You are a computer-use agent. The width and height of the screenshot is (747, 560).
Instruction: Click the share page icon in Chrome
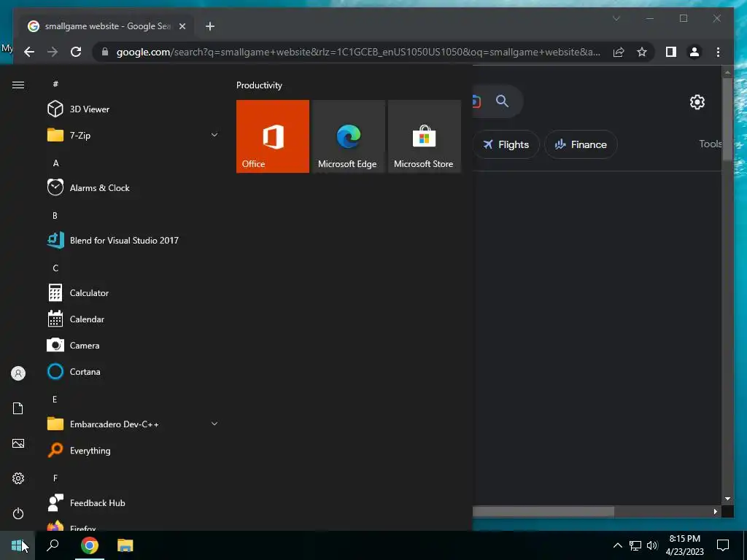point(619,52)
